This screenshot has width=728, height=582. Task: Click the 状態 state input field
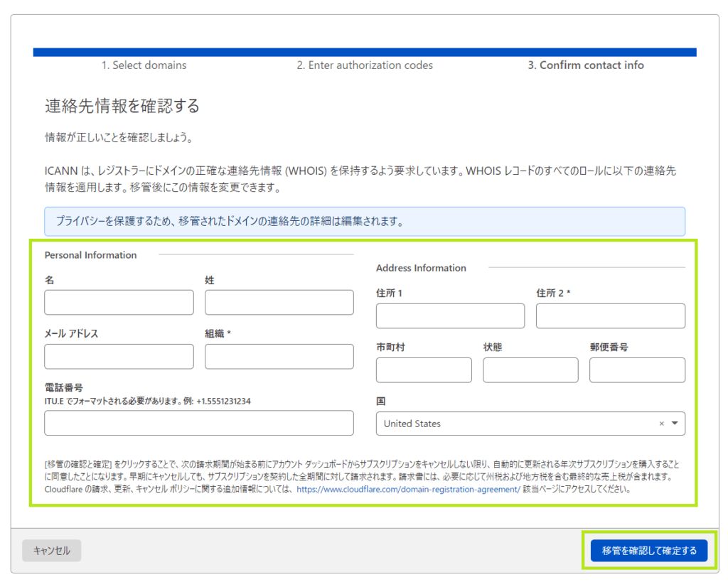click(530, 370)
